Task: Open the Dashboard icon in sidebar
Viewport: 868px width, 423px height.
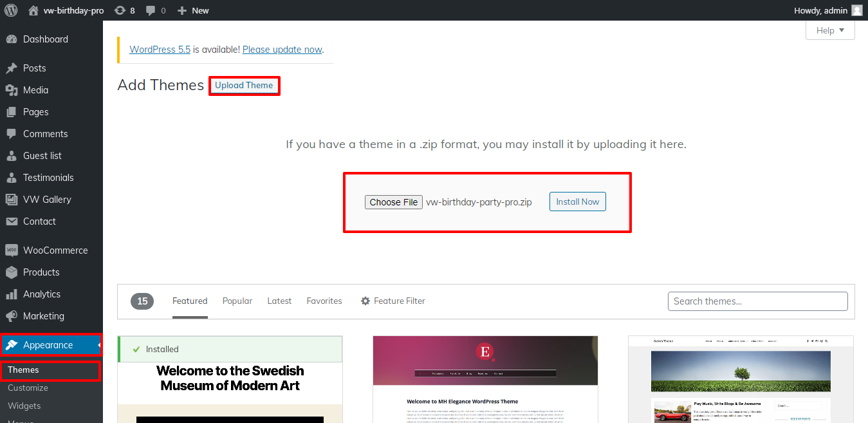Action: (12, 39)
